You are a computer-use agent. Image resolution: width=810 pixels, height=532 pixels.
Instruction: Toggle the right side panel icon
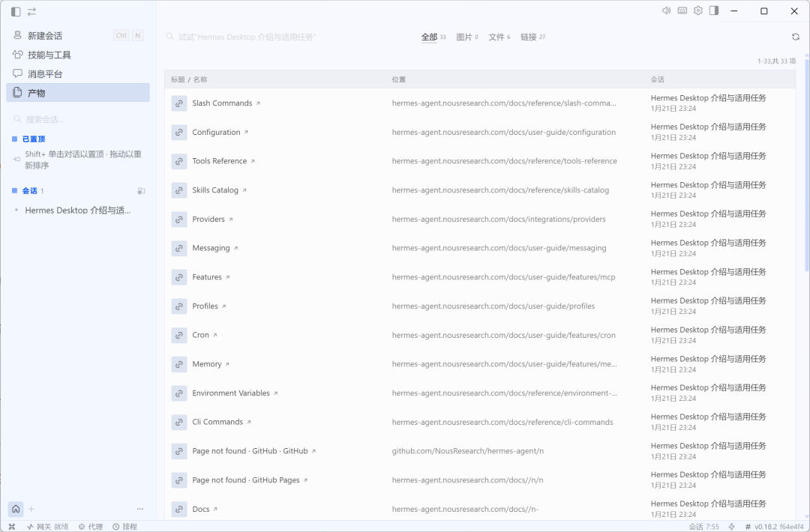(714, 10)
